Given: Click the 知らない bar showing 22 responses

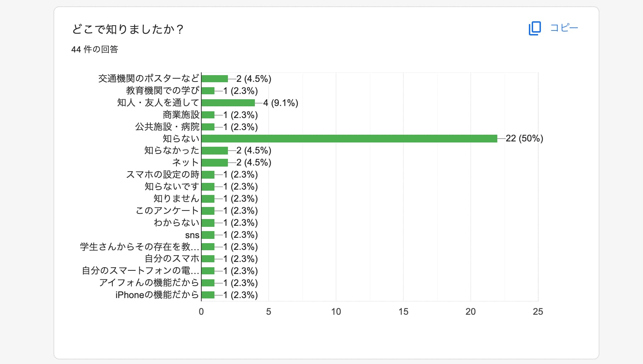Looking at the screenshot, I should pos(349,139).
